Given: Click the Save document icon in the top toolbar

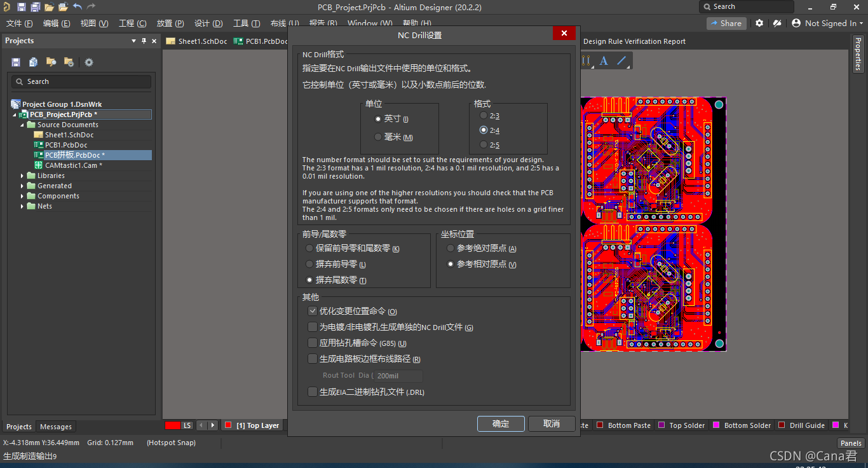Looking at the screenshot, I should [x=21, y=6].
